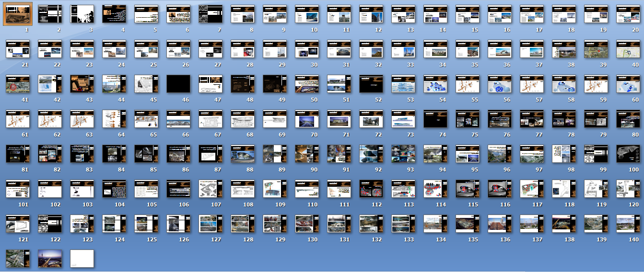644x272 pixels.
Task: Select slide 70 thumbnail
Action: (307, 119)
